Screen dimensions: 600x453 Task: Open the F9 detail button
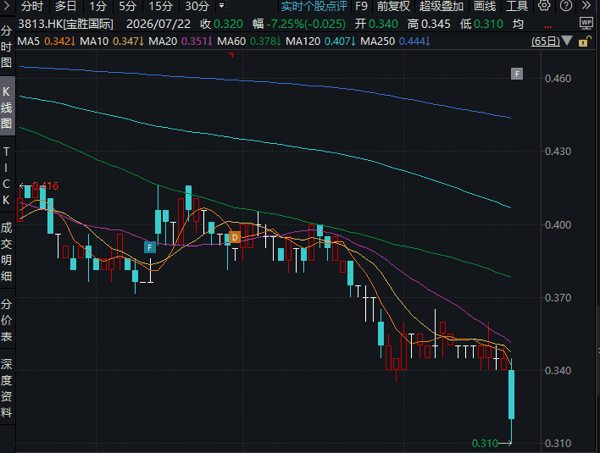point(361,6)
